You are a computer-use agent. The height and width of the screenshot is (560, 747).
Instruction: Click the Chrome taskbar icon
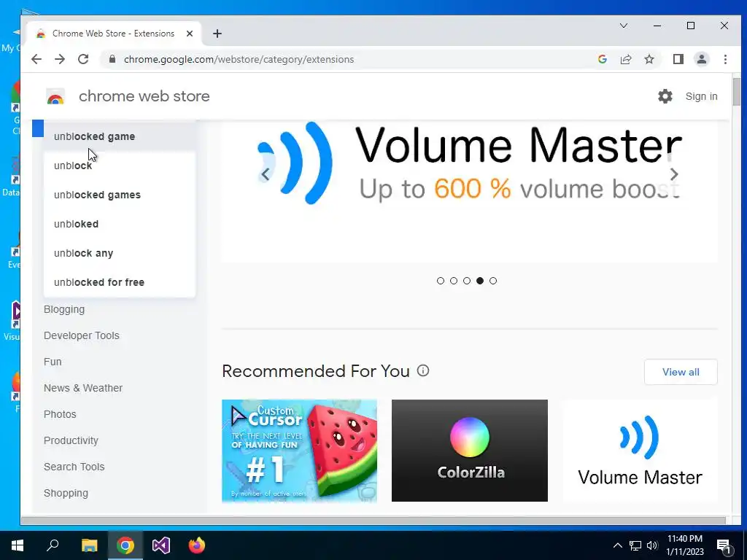click(x=125, y=545)
